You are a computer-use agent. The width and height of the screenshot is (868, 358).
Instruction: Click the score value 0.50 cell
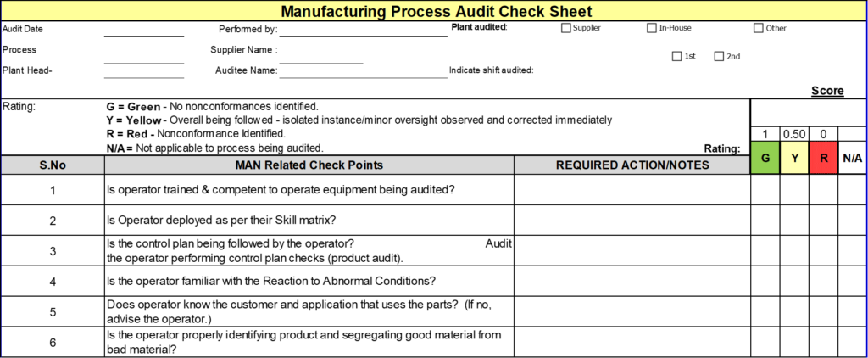coord(794,133)
